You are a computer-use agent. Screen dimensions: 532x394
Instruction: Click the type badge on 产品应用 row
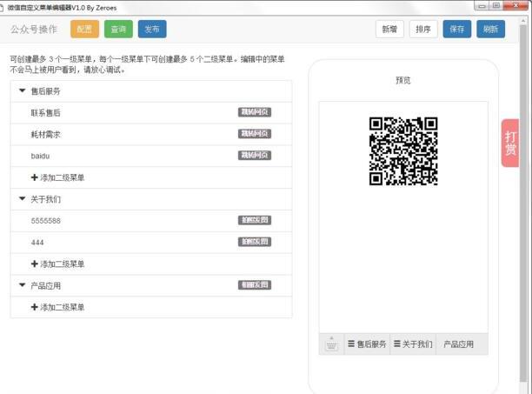pyautogui.click(x=255, y=285)
